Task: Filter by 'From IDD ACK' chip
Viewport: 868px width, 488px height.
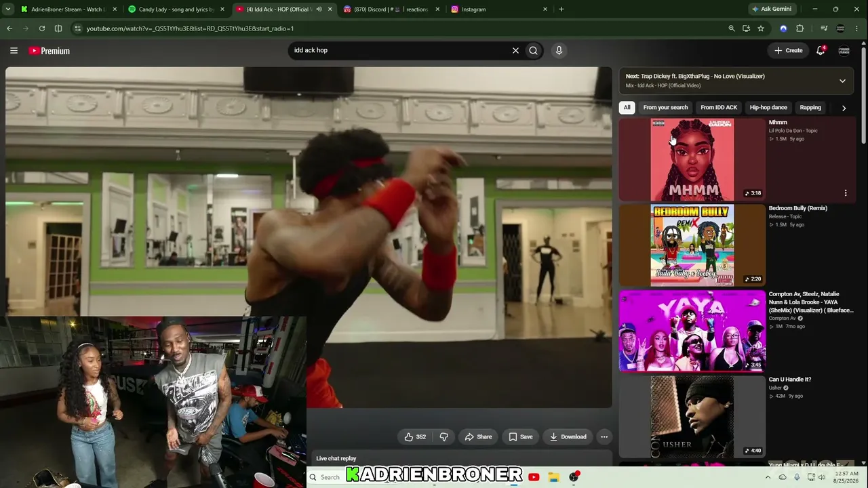Action: pos(719,108)
